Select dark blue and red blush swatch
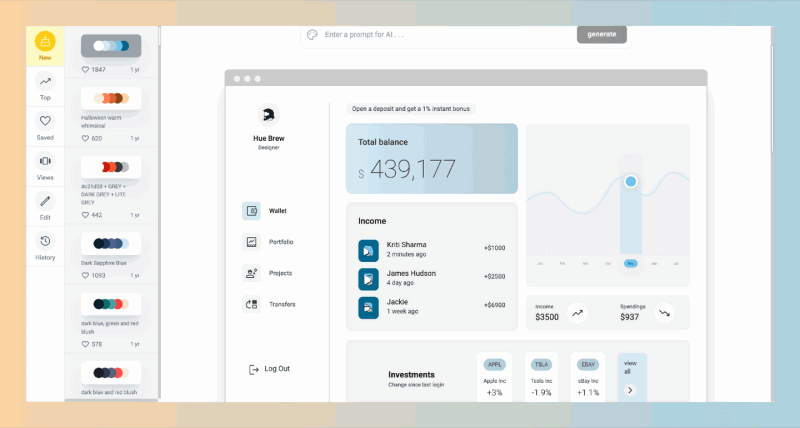The image size is (800, 428). pos(111,373)
